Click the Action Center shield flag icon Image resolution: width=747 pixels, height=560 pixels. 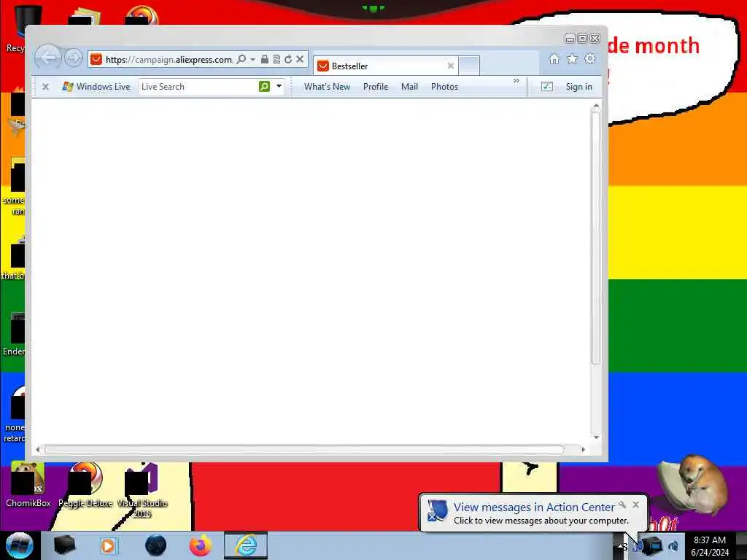pyautogui.click(x=437, y=510)
